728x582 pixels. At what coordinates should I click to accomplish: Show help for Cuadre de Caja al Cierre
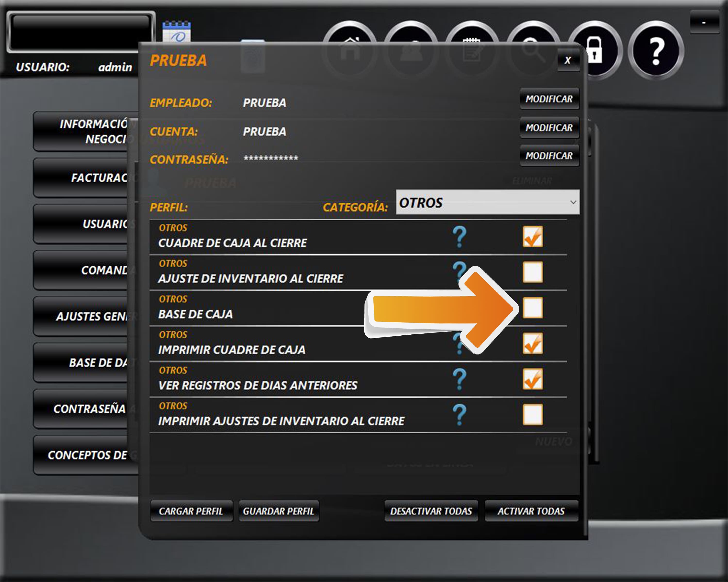pyautogui.click(x=459, y=236)
